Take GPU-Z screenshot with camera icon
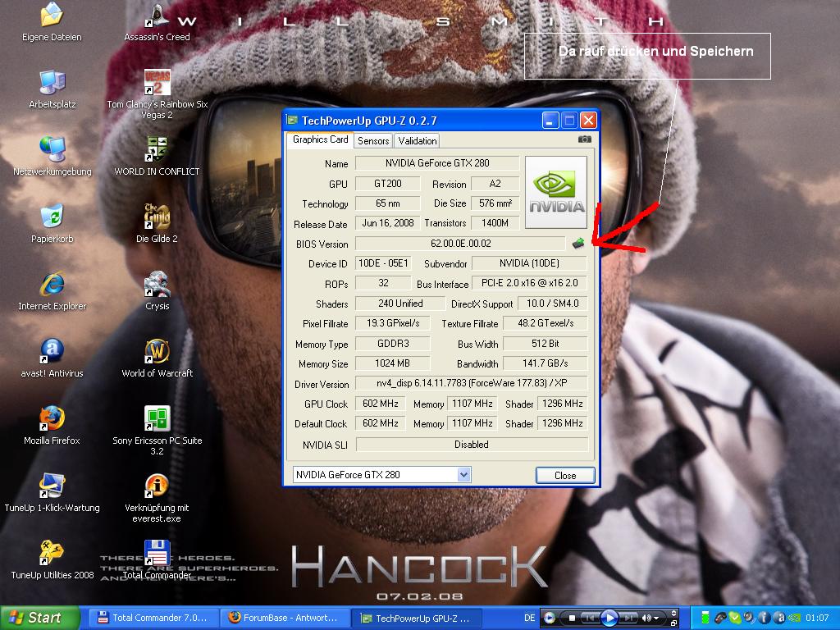The width and height of the screenshot is (840, 630). tap(584, 139)
